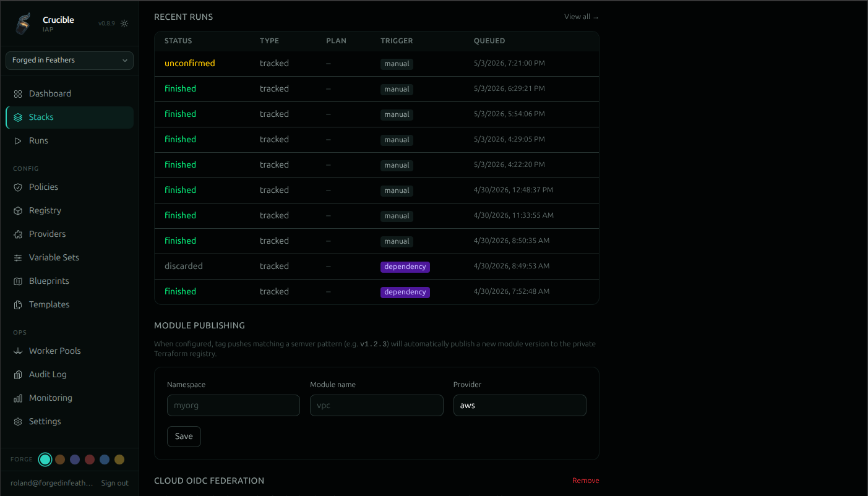Click the QUEUED column header
The height and width of the screenshot is (496, 868).
pos(489,41)
